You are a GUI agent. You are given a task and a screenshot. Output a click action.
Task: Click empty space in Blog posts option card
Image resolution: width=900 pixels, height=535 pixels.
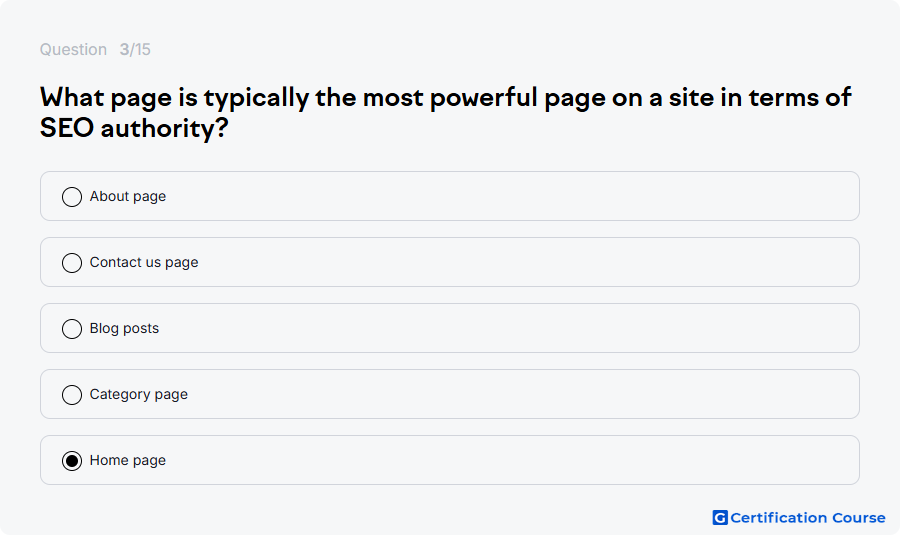coord(511,328)
